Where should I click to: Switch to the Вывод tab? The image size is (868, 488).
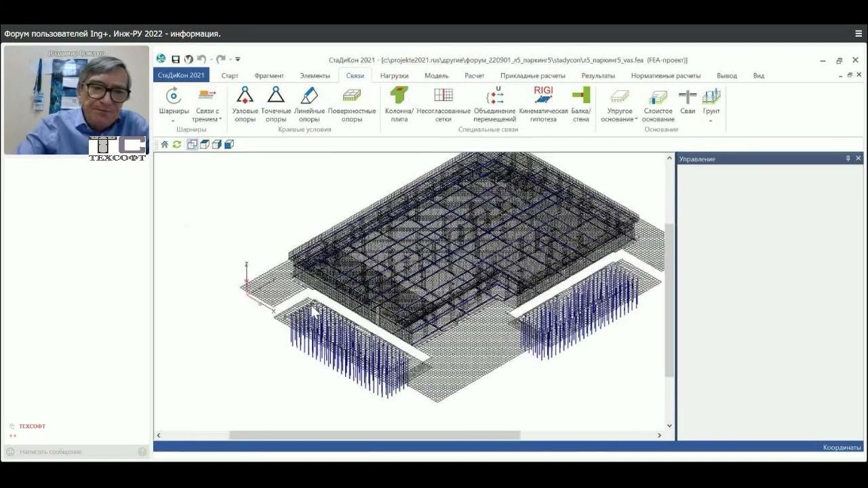[727, 76]
